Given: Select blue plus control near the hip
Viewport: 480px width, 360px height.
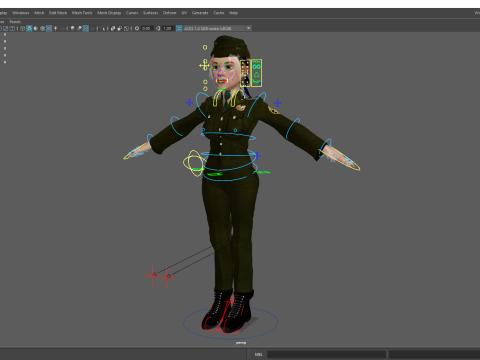Looking at the screenshot, I should click(x=257, y=156).
